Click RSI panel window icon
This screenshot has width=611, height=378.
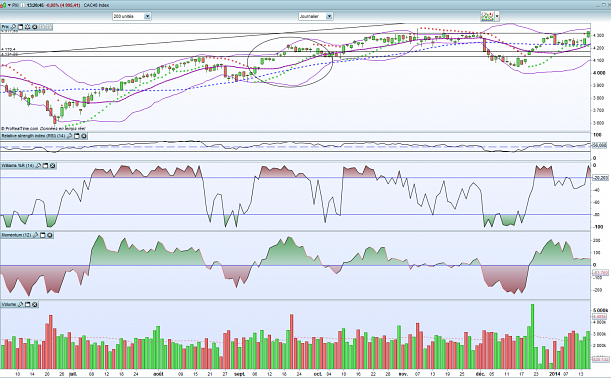pyautogui.click(x=77, y=136)
